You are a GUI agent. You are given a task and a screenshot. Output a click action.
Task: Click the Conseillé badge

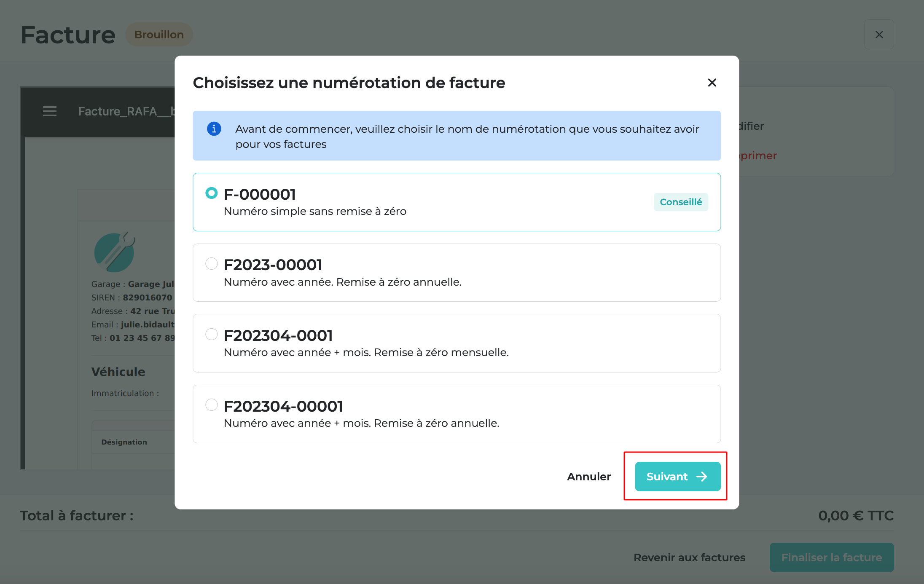pyautogui.click(x=681, y=202)
